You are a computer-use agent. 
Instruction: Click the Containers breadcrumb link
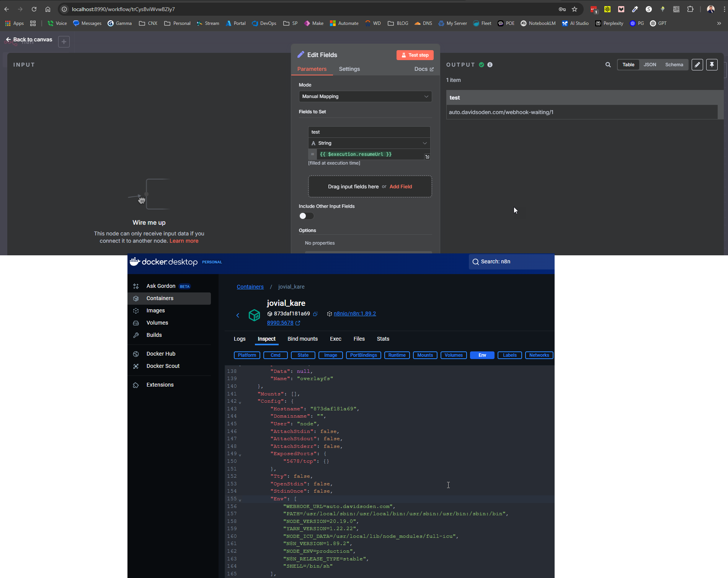pyautogui.click(x=250, y=287)
